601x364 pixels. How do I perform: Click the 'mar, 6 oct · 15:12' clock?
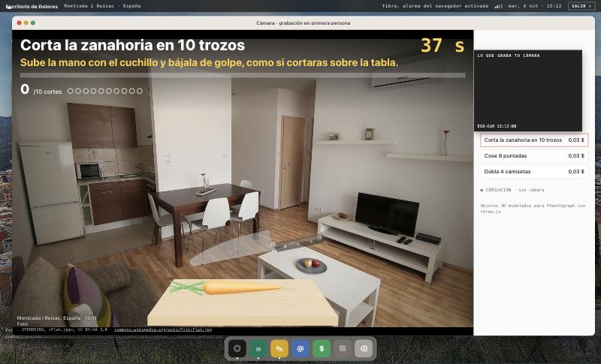(535, 6)
